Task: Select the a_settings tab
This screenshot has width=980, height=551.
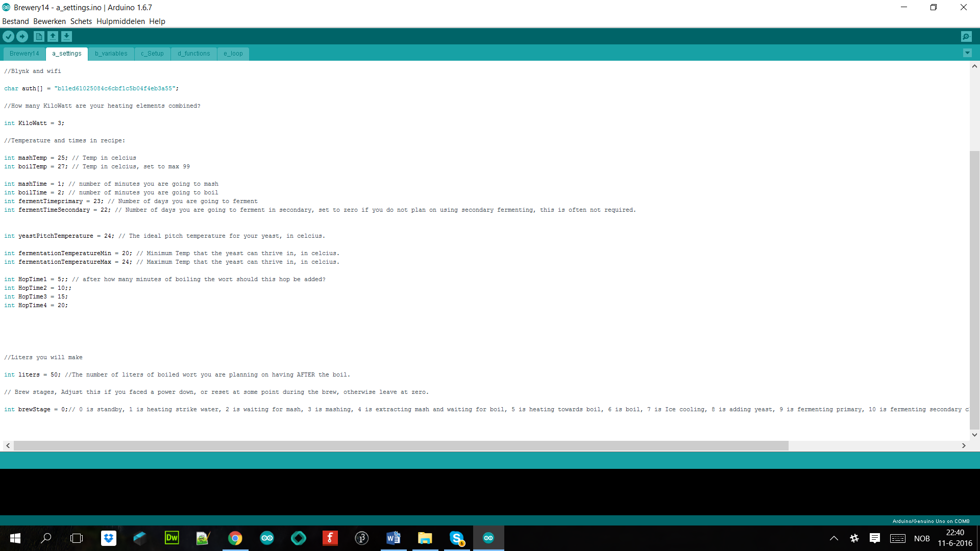Action: [x=66, y=53]
